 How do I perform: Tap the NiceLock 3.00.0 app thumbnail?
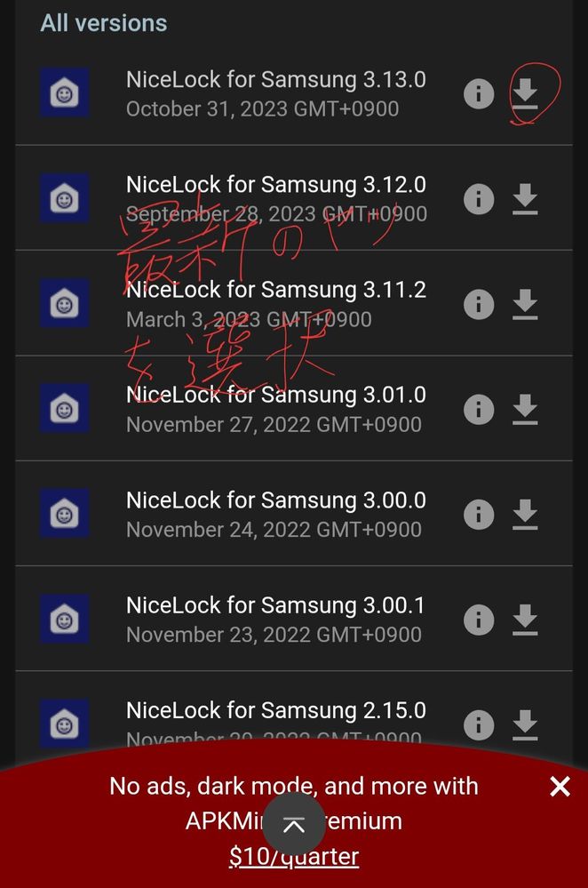64,515
